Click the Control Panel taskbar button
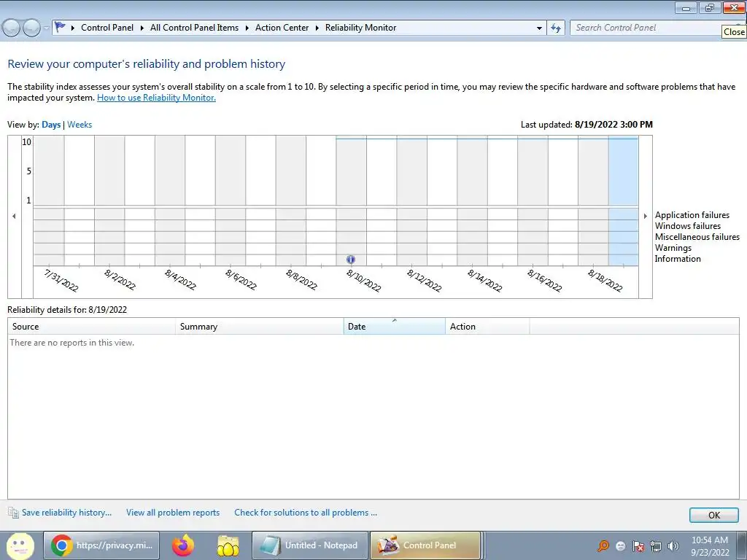This screenshot has height=560, width=747. 425,545
